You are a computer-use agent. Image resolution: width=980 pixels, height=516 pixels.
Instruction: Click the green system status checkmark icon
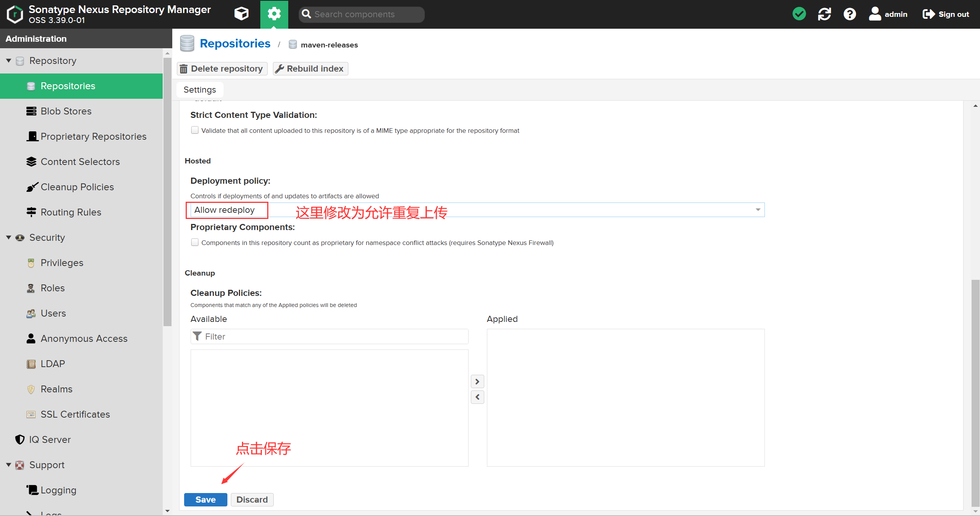point(799,14)
